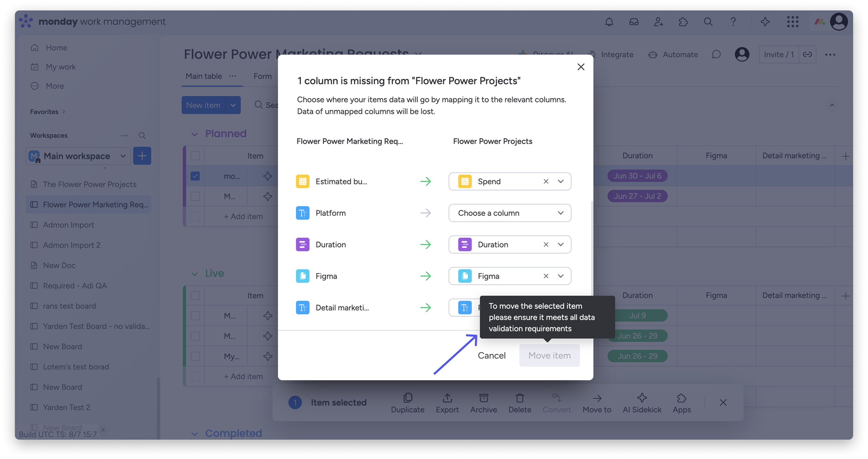Open AI Sidekick from selection bar

tap(642, 403)
